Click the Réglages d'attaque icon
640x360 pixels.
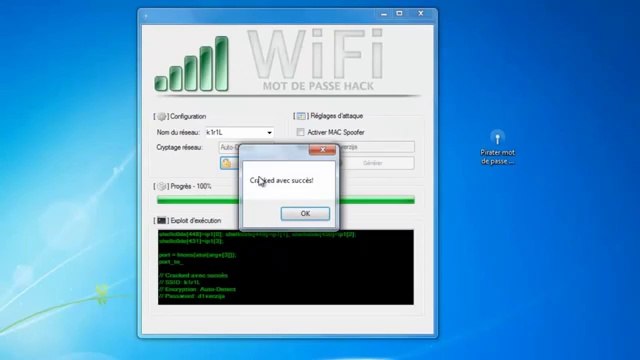pos(301,116)
